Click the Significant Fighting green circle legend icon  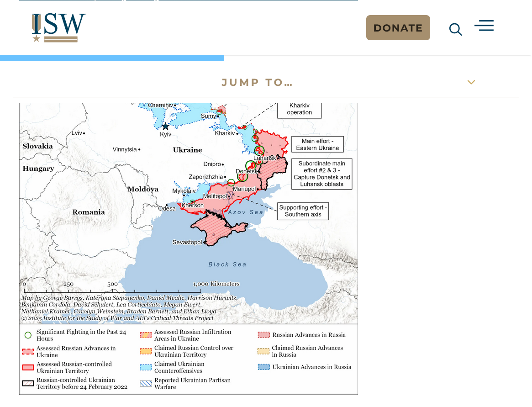click(x=28, y=335)
